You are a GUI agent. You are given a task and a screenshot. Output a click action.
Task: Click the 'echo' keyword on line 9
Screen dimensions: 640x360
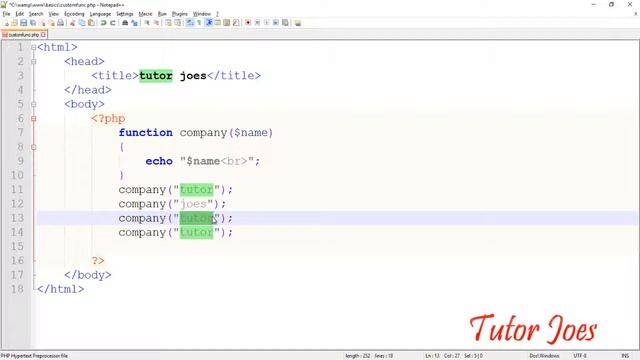[x=159, y=161]
